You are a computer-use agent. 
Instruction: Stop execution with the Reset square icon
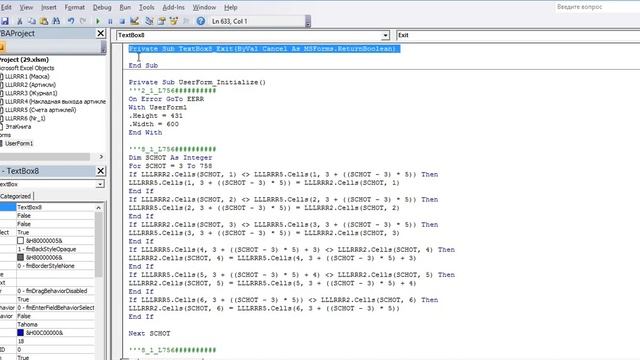(x=122, y=21)
